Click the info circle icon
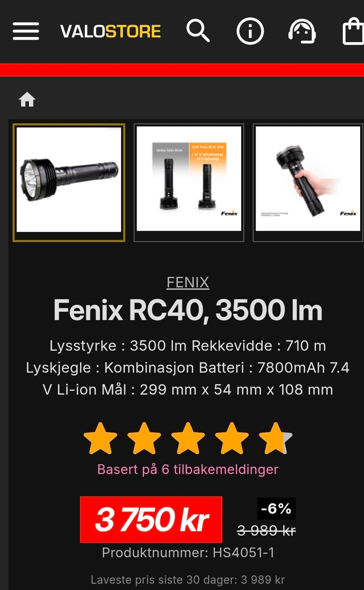This screenshot has height=590, width=364. click(250, 31)
